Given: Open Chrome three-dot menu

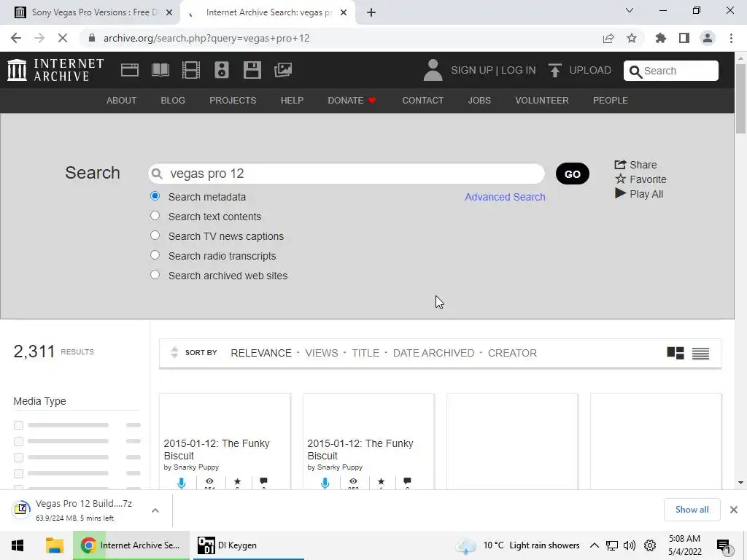Looking at the screenshot, I should (731, 38).
